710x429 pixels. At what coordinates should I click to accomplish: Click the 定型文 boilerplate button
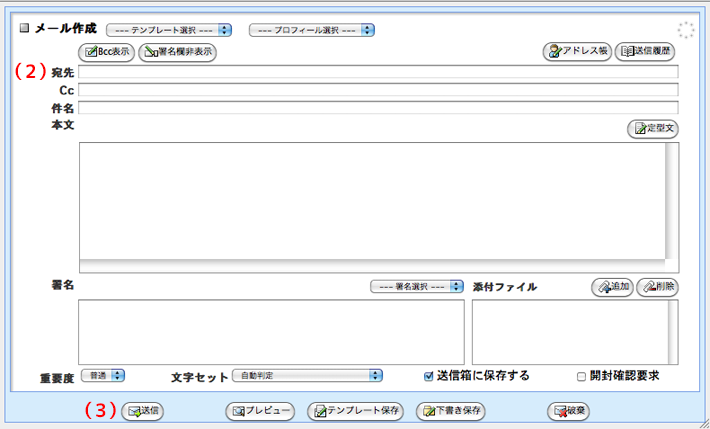point(653,128)
